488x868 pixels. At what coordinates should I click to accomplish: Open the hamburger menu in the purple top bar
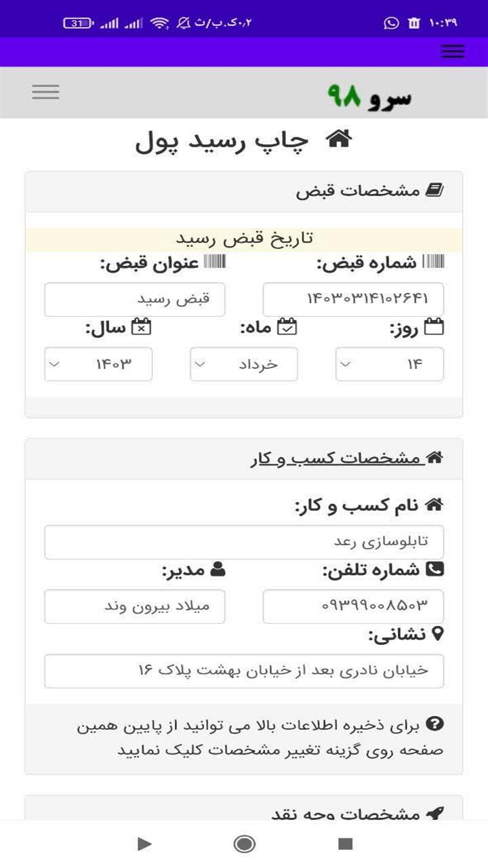point(453,51)
